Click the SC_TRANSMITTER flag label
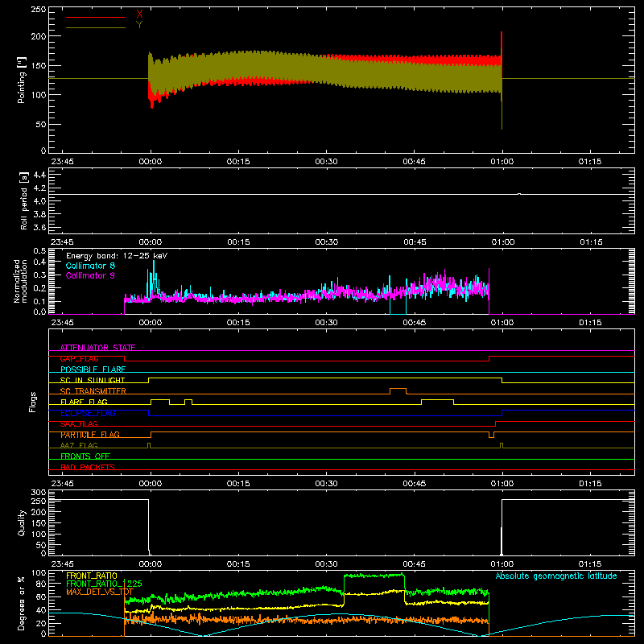The width and height of the screenshot is (644, 644). click(93, 391)
